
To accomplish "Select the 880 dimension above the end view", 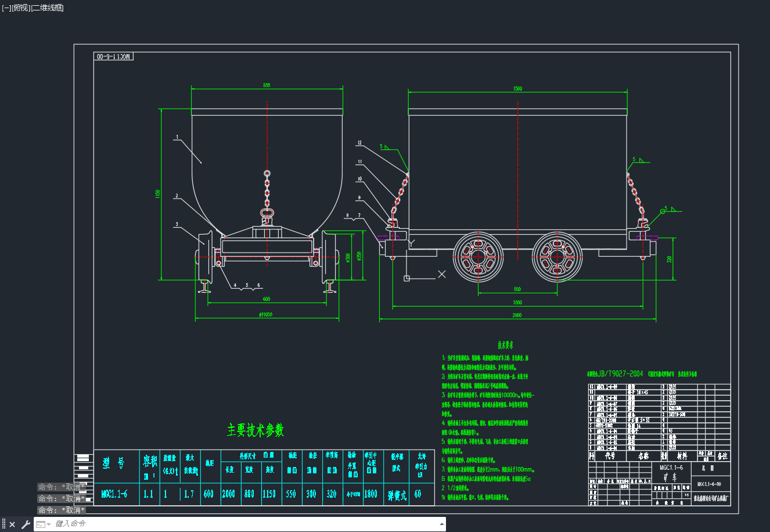I will pyautogui.click(x=267, y=85).
